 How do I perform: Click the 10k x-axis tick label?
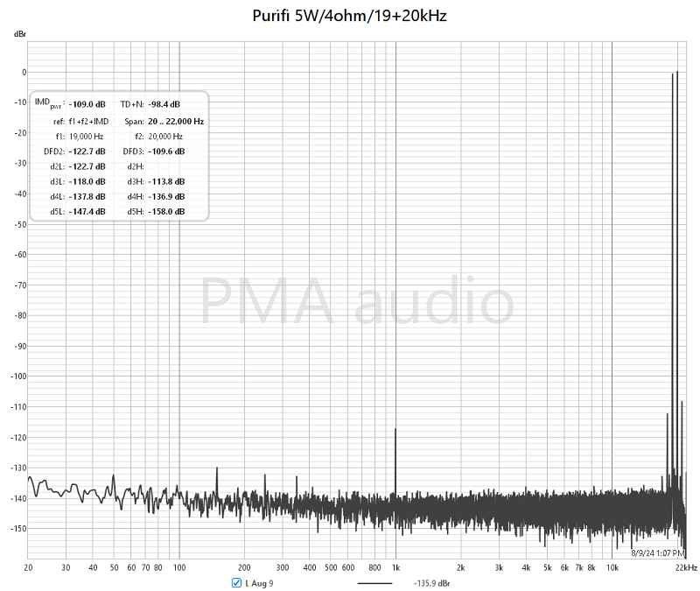[612, 567]
